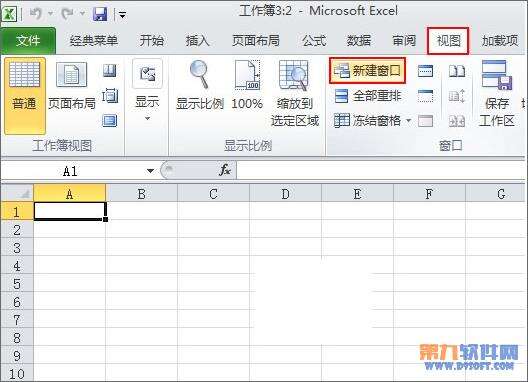Switch to the 数据 tab

pos(359,41)
